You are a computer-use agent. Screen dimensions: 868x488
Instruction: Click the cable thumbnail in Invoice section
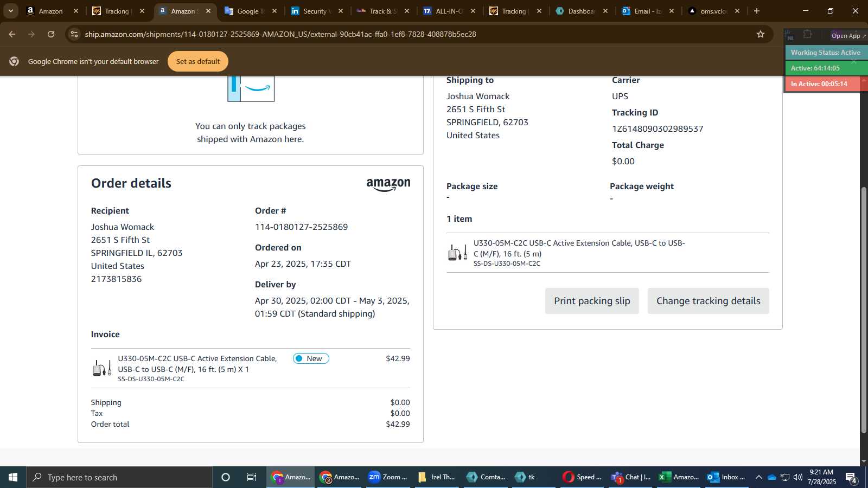(102, 368)
